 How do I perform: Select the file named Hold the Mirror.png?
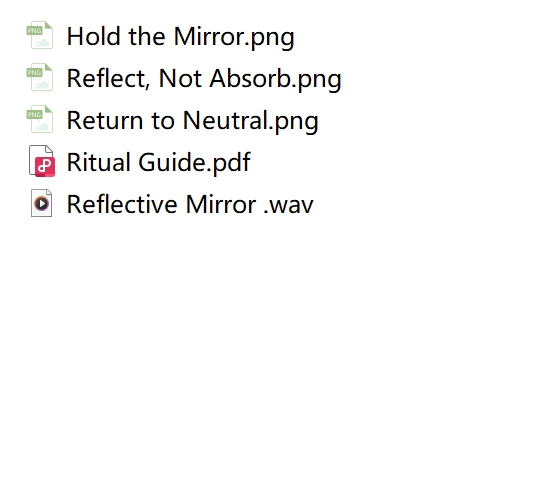click(x=181, y=37)
